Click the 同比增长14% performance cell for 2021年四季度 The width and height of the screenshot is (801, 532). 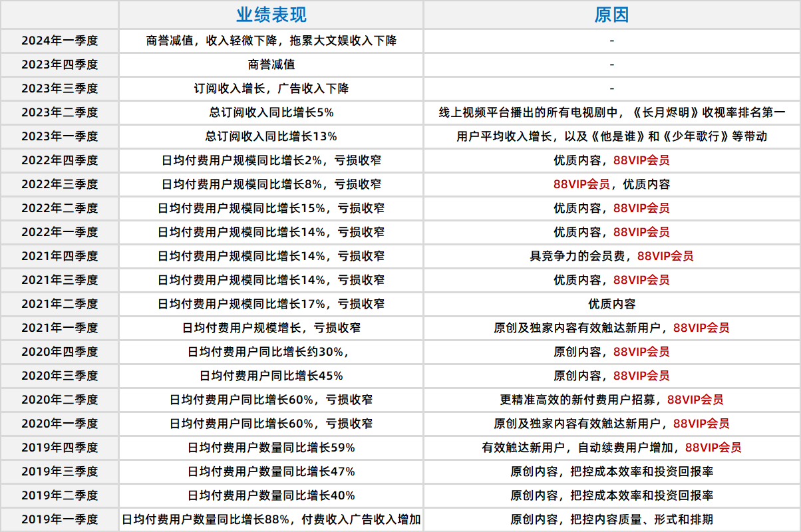coord(271,256)
